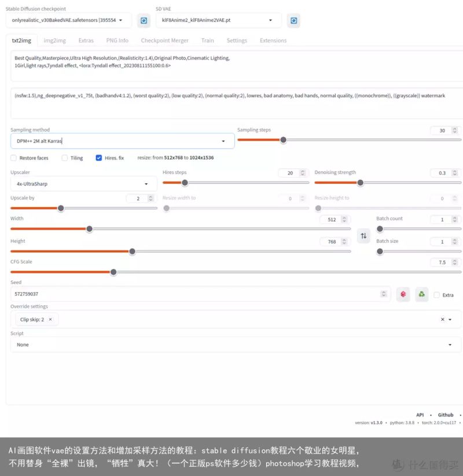Viewport: 463px width, 476px height.
Task: Adjust the Denoising strength slider
Action: click(388, 183)
